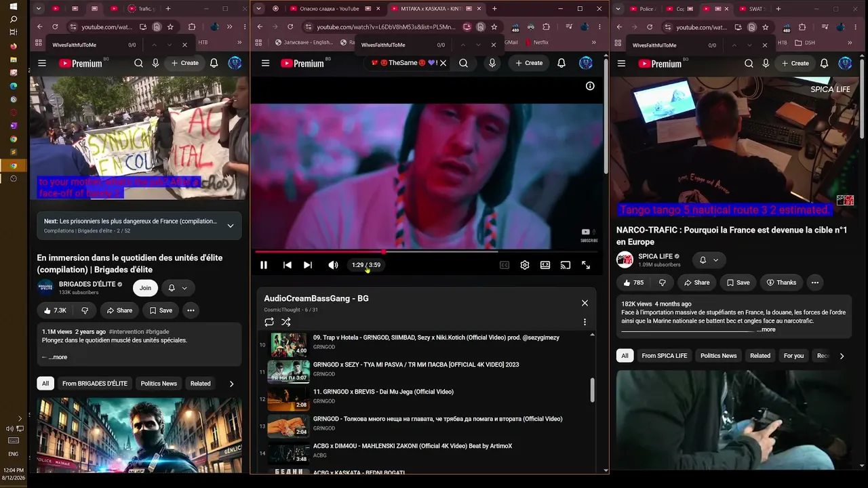Dislike the NARCO-TRAFIC video
868x488 pixels.
point(663,283)
